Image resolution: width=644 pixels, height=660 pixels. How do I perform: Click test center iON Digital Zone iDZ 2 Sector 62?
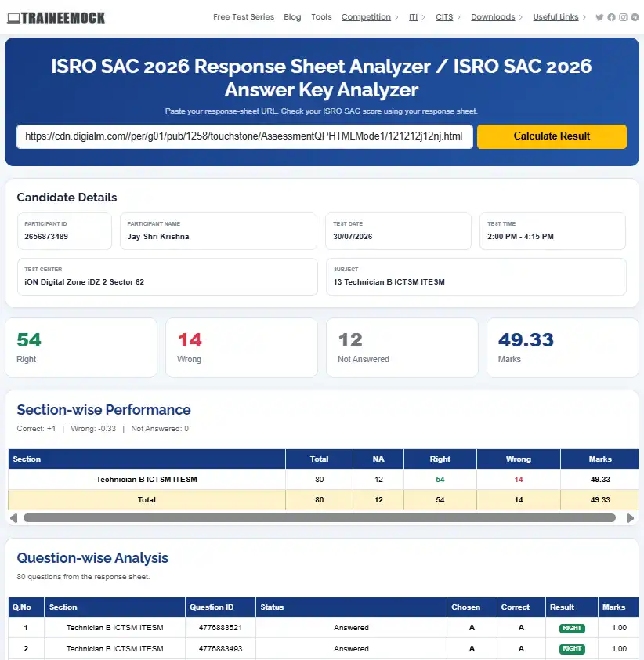point(84,282)
